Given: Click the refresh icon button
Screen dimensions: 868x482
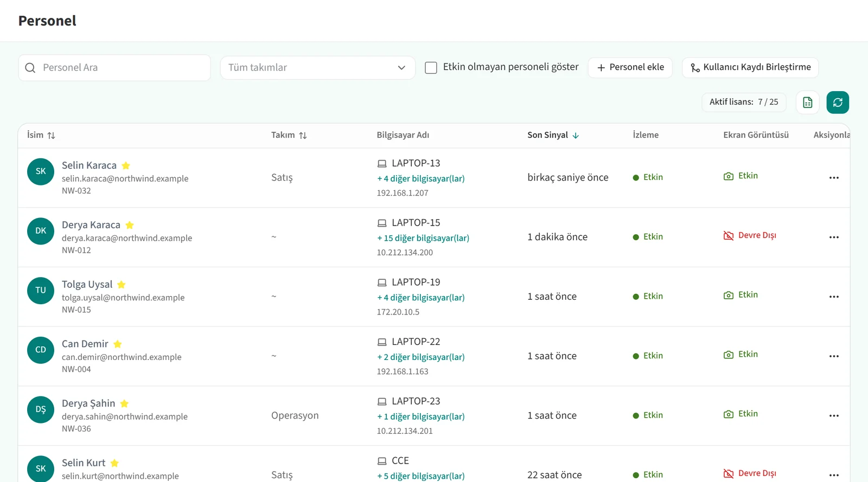Looking at the screenshot, I should pos(838,102).
